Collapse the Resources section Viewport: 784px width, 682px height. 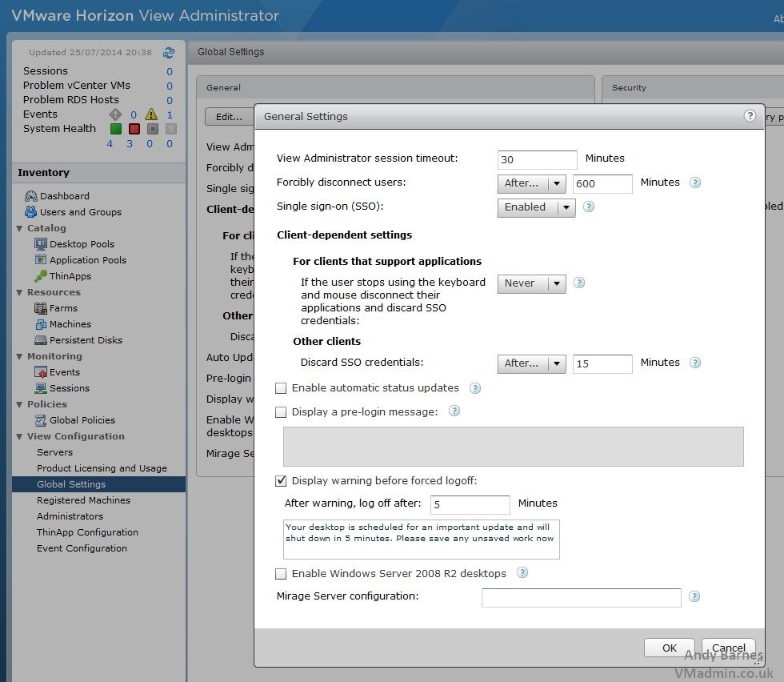click(19, 293)
